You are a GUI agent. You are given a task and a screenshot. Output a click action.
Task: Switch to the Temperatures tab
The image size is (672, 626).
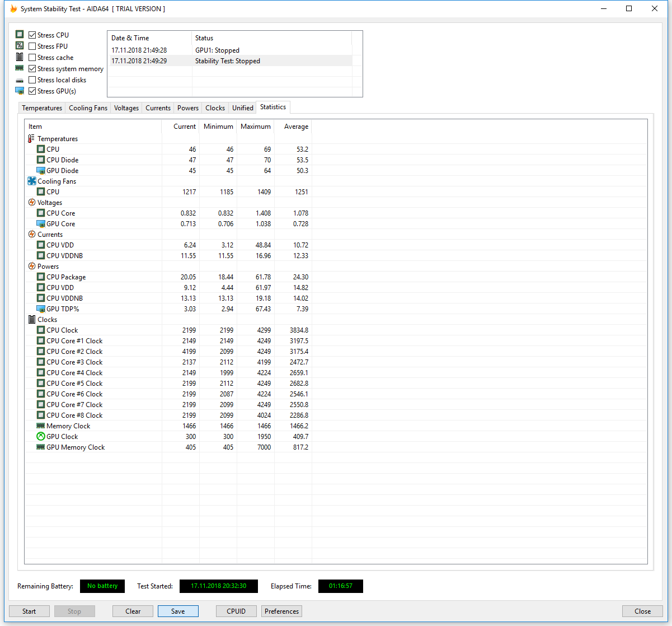42,108
